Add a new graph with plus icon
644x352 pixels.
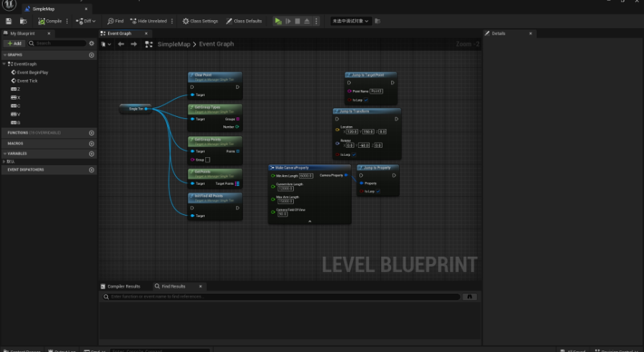tap(91, 55)
